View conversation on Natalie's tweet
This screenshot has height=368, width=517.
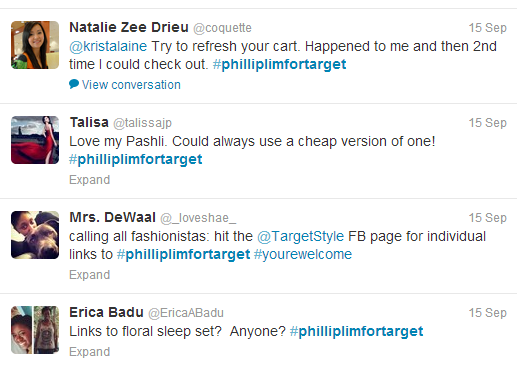click(131, 85)
